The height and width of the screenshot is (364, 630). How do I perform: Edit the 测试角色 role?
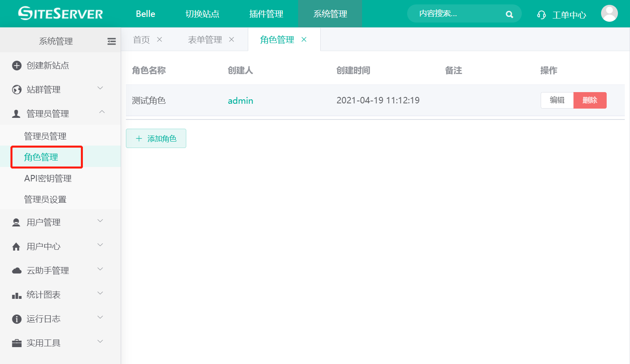tap(557, 100)
